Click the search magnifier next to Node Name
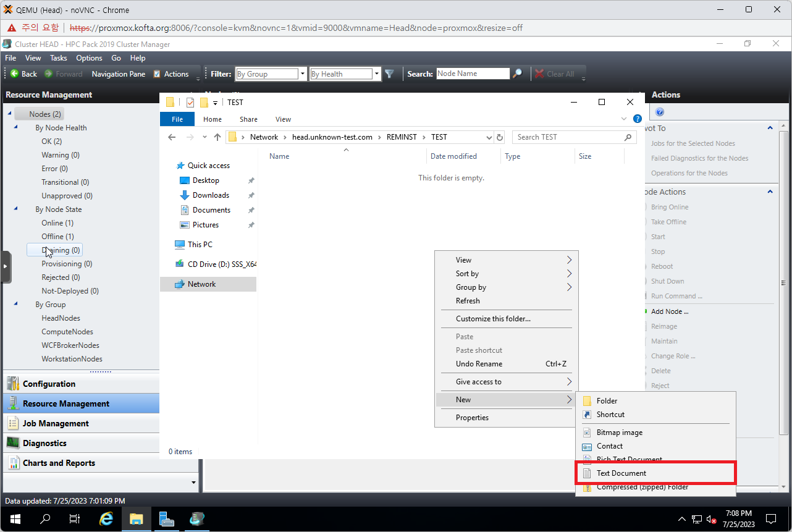Image resolution: width=792 pixels, height=532 pixels. tap(518, 74)
